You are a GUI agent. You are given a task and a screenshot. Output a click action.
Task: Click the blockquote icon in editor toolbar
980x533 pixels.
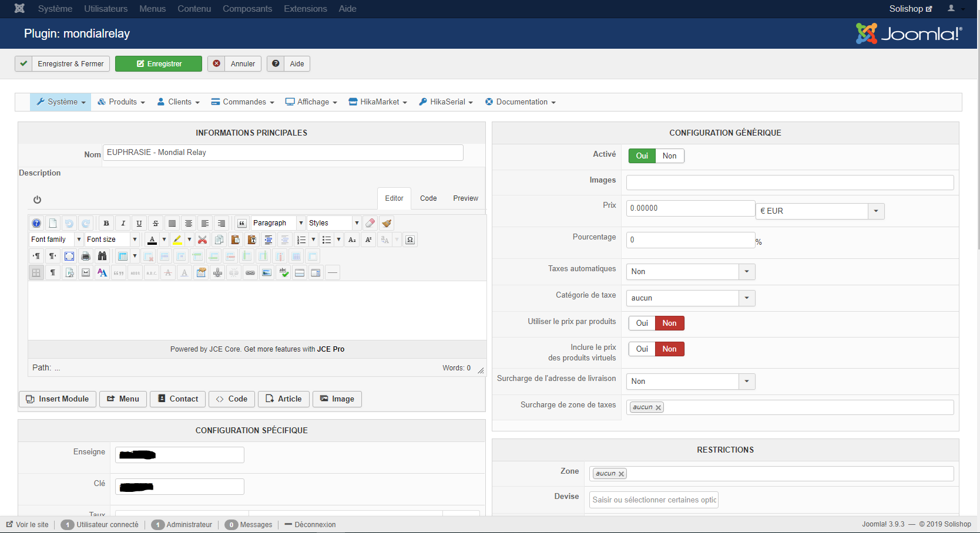[x=241, y=223]
